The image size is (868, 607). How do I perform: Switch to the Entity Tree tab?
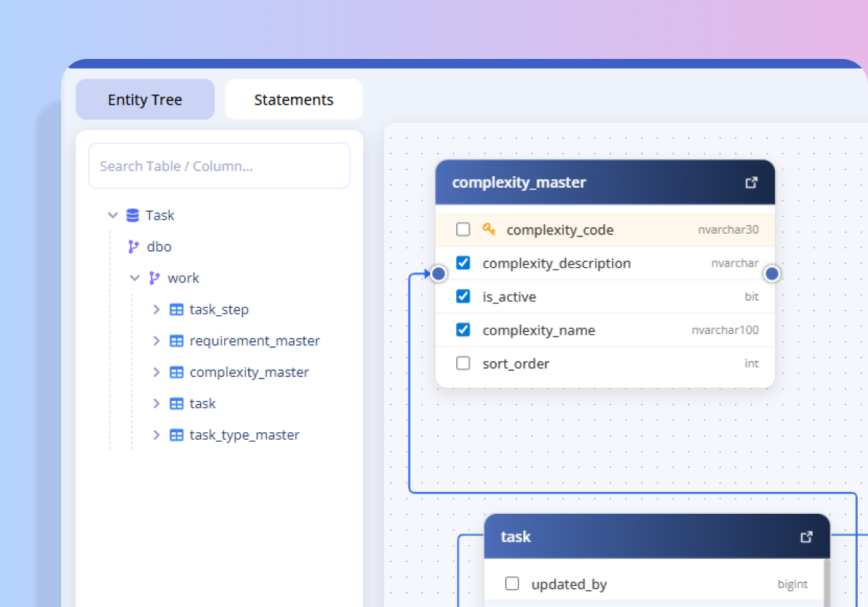(145, 100)
